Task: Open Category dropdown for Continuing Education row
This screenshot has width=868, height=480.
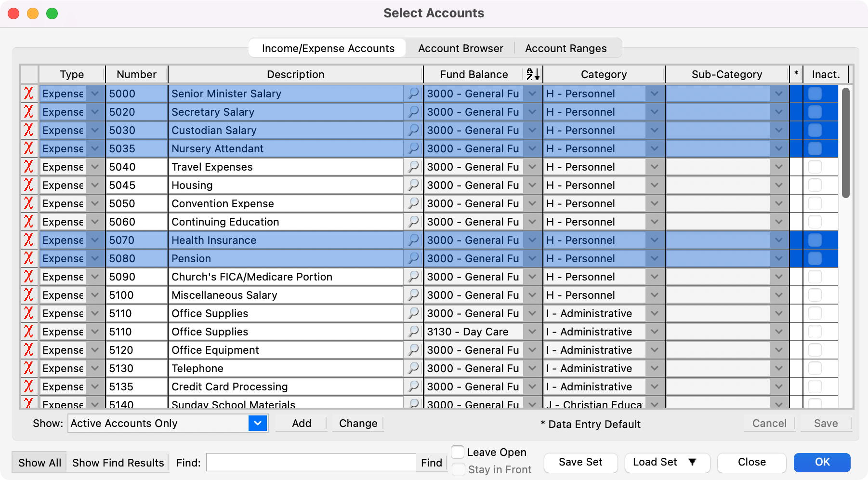Action: click(x=654, y=222)
